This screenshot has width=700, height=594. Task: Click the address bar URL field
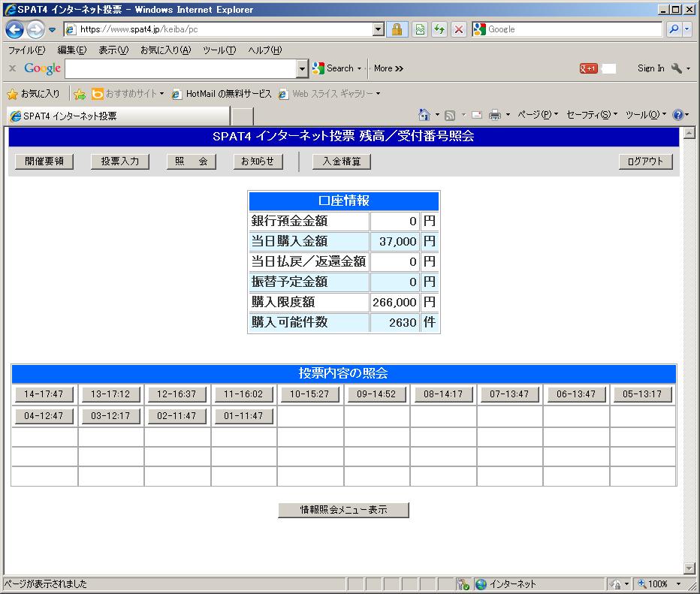click(219, 29)
